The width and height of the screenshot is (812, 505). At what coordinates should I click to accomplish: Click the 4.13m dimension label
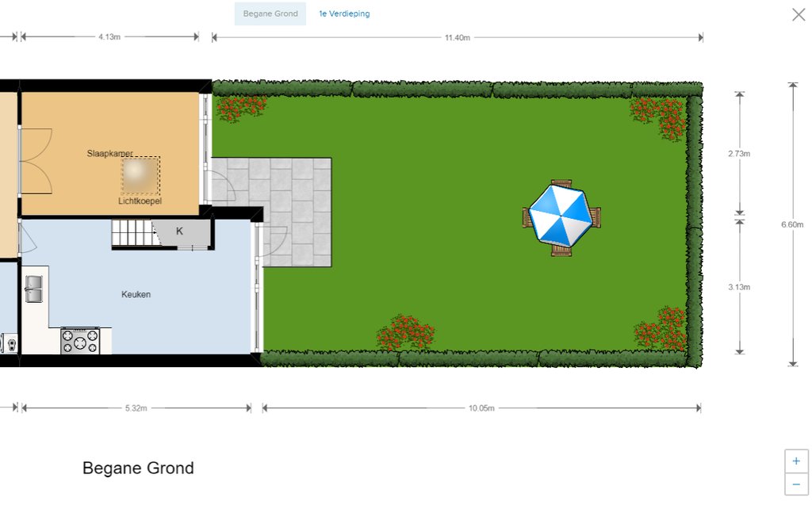point(109,36)
